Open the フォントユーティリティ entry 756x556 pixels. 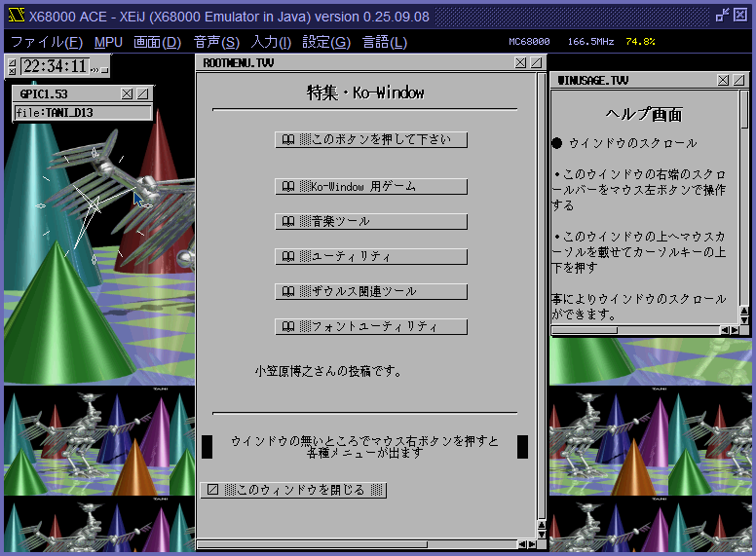pos(371,326)
